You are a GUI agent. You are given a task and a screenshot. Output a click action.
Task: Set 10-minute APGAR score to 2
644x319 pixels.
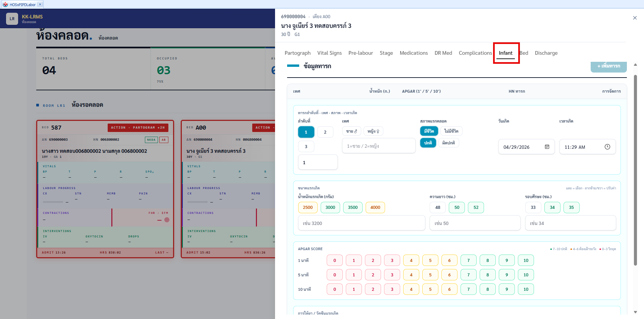[x=373, y=289]
